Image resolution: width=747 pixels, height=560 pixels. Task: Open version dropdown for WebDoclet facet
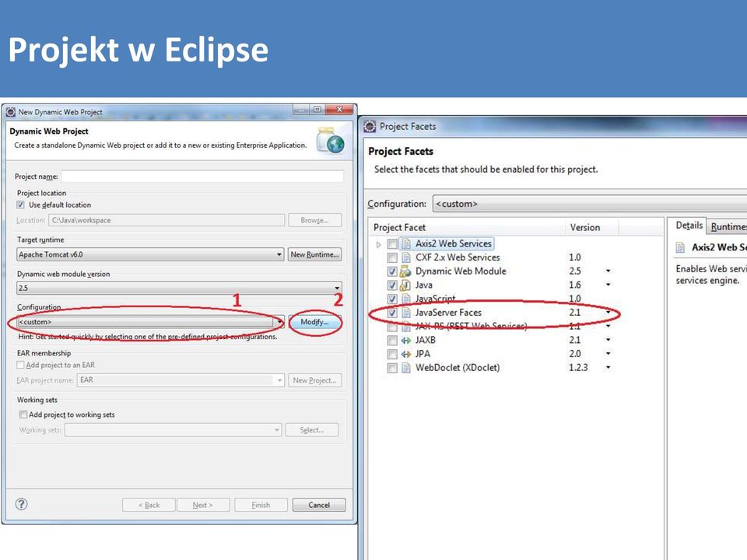[608, 368]
